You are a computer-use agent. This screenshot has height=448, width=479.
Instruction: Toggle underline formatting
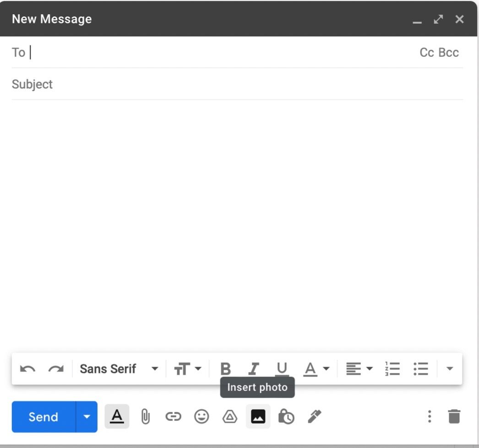point(282,368)
